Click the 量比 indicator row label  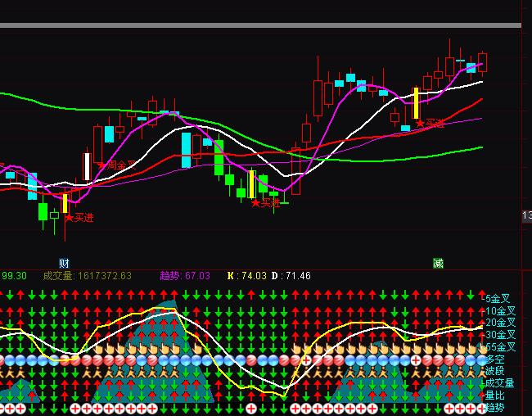[x=494, y=396]
